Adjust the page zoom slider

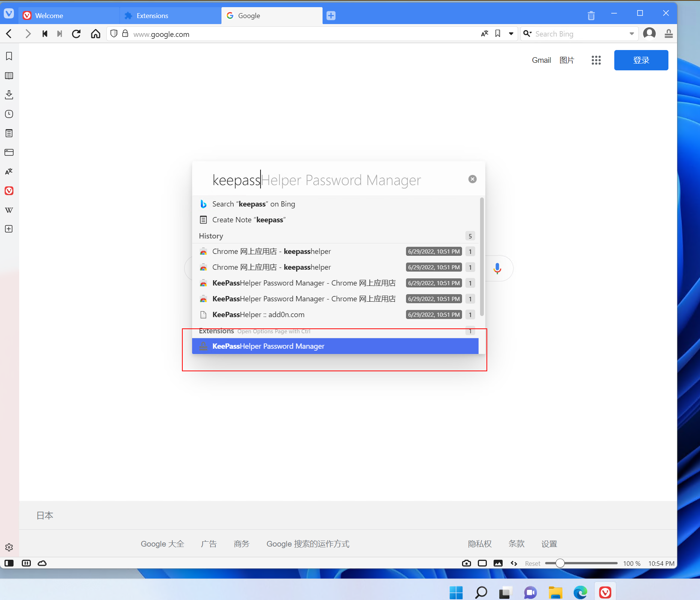[x=581, y=563]
